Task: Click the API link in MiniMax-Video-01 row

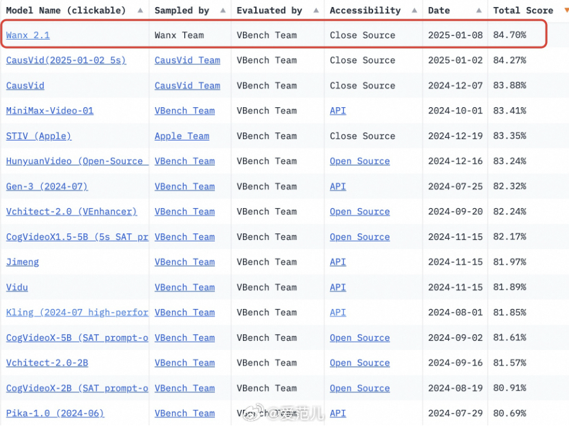Action: click(x=338, y=111)
